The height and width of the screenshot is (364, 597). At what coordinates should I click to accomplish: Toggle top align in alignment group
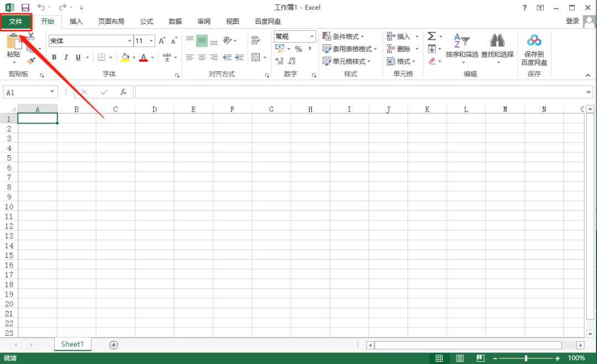pyautogui.click(x=190, y=40)
